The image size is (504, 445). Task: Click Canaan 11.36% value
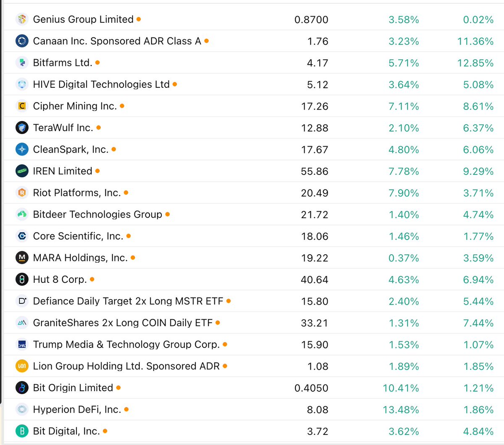pyautogui.click(x=475, y=42)
